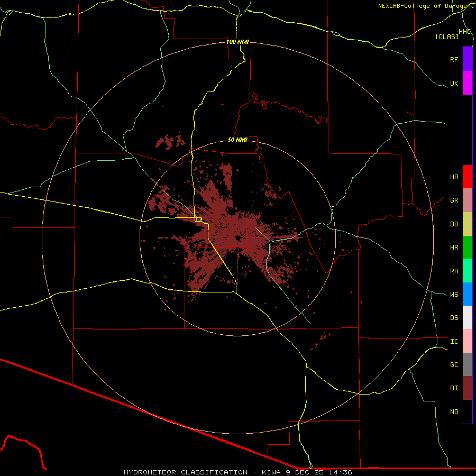Viewport: 476px width, 476px height.
Task: Pick the HR green legend swatch
Action: (x=467, y=248)
